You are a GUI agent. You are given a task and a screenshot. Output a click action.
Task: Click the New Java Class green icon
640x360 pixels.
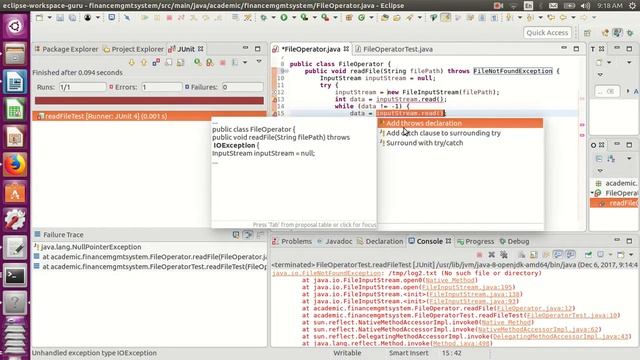point(362,18)
